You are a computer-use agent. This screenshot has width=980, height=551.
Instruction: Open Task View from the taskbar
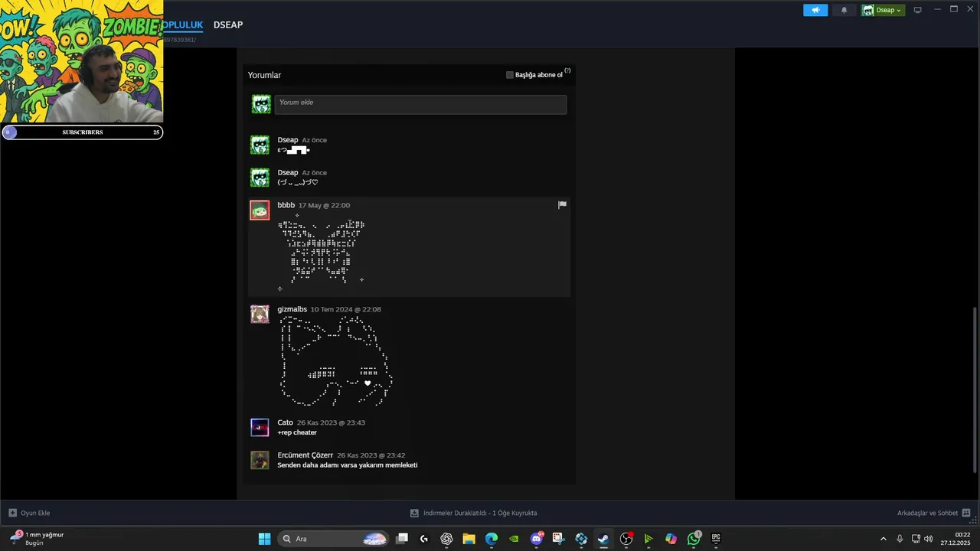tap(402, 539)
